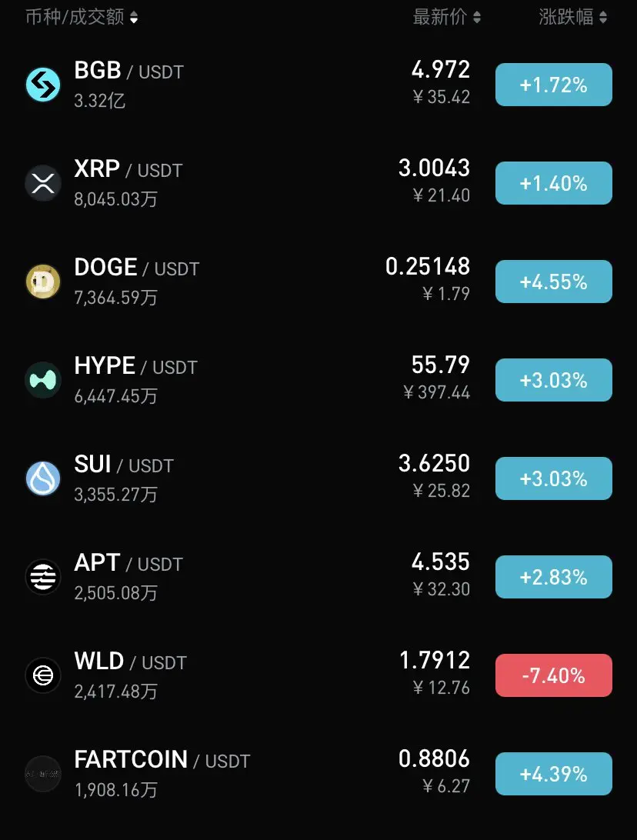Toggle BGB +1.72% change badge
The width and height of the screenshot is (637, 840).
[x=553, y=85]
